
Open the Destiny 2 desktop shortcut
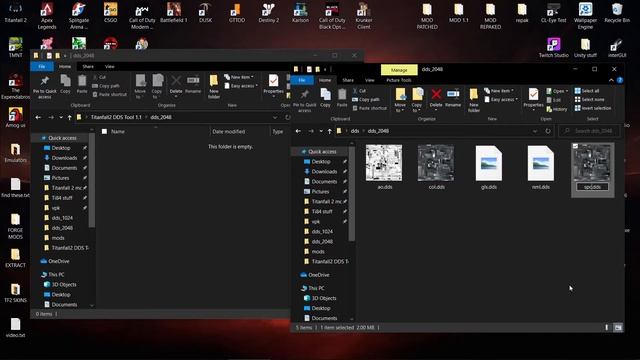point(269,12)
